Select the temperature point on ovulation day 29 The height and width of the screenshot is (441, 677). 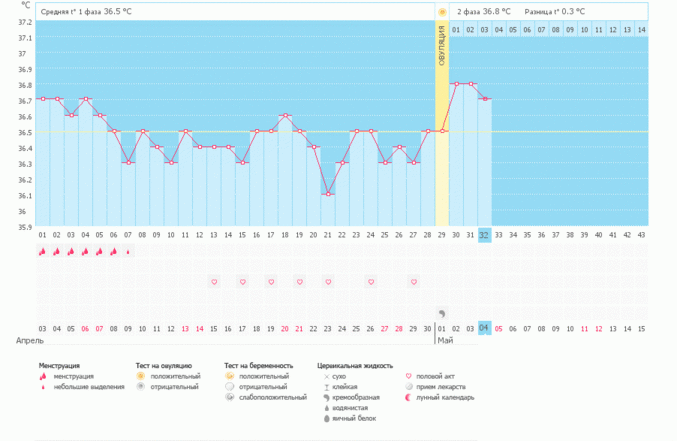point(442,131)
